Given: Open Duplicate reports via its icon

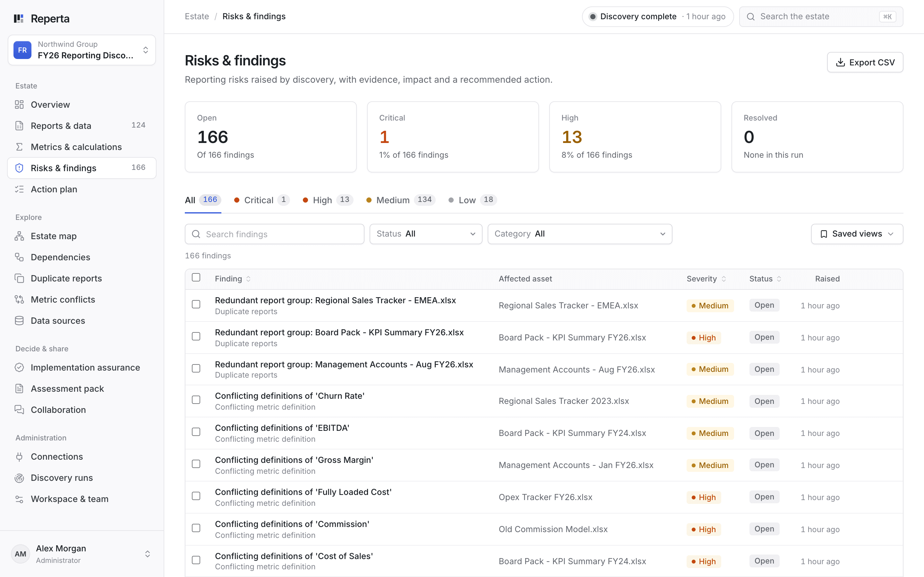Looking at the screenshot, I should 19,279.
